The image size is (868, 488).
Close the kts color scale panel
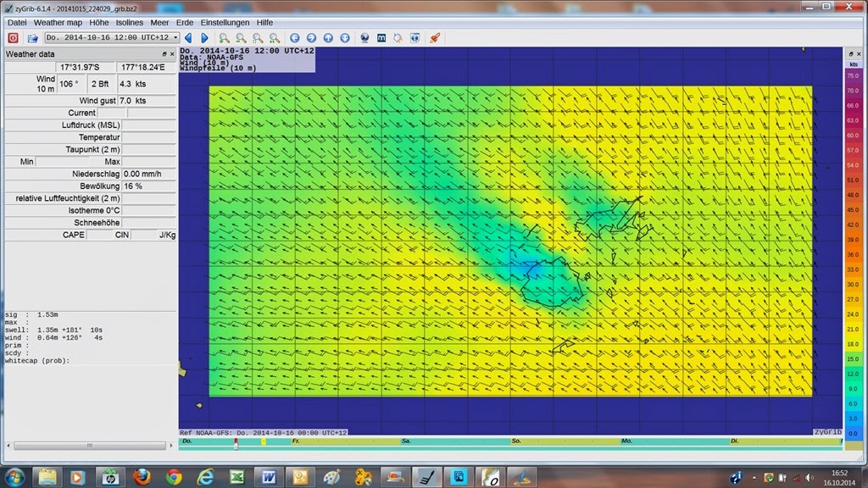[859, 54]
